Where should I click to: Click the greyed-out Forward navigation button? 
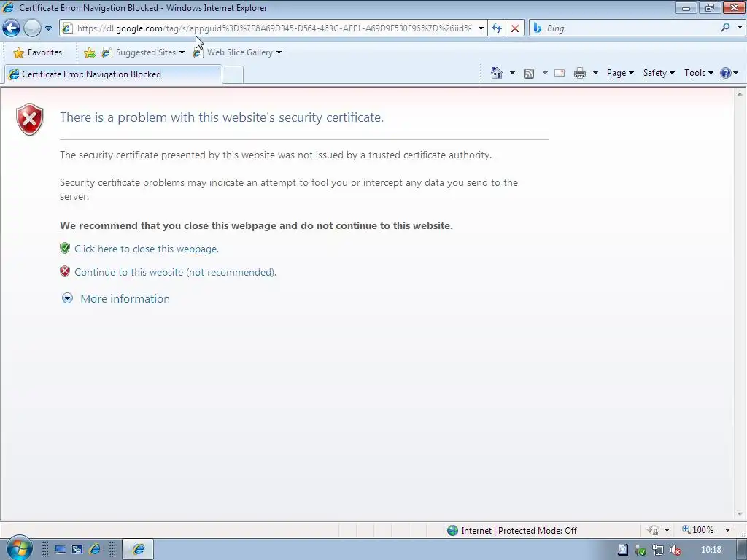point(32,28)
